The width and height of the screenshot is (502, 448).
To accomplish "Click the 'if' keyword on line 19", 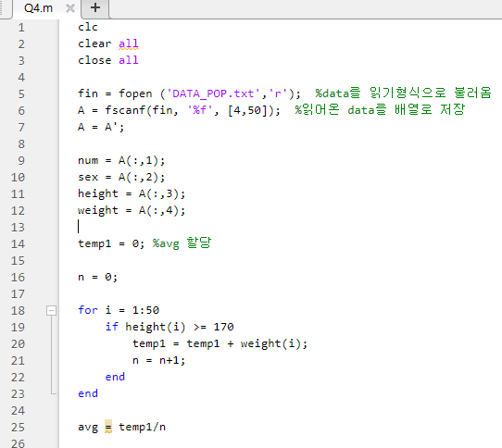I will tap(112, 327).
